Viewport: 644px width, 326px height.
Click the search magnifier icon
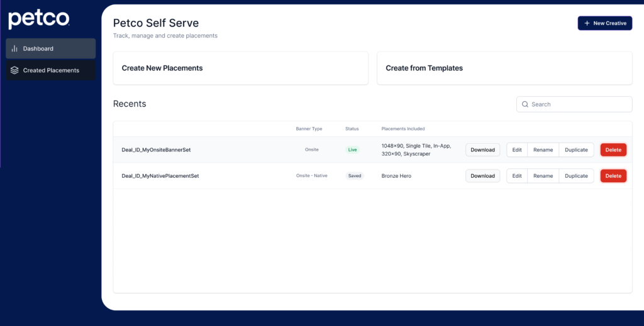(x=525, y=104)
